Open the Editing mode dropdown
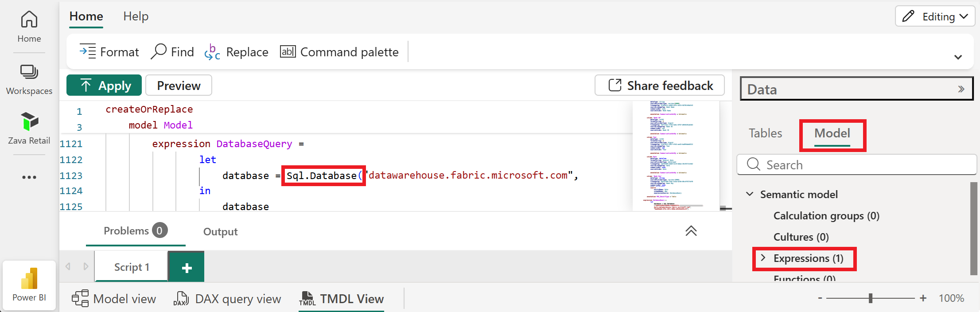 pos(934,16)
